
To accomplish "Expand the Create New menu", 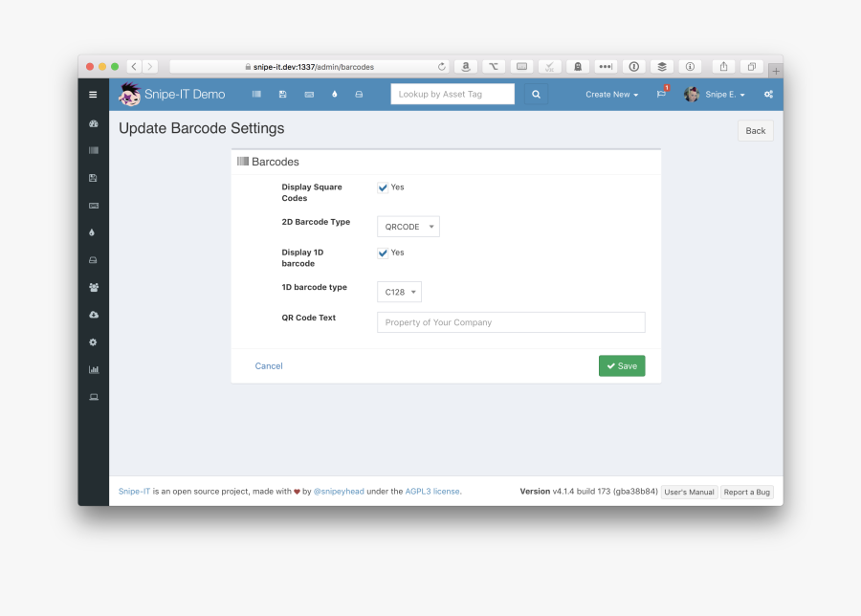I will tap(611, 95).
